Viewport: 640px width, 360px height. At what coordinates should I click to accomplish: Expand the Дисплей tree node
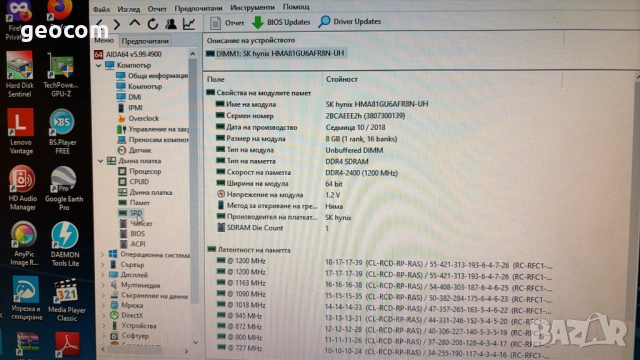tap(103, 275)
